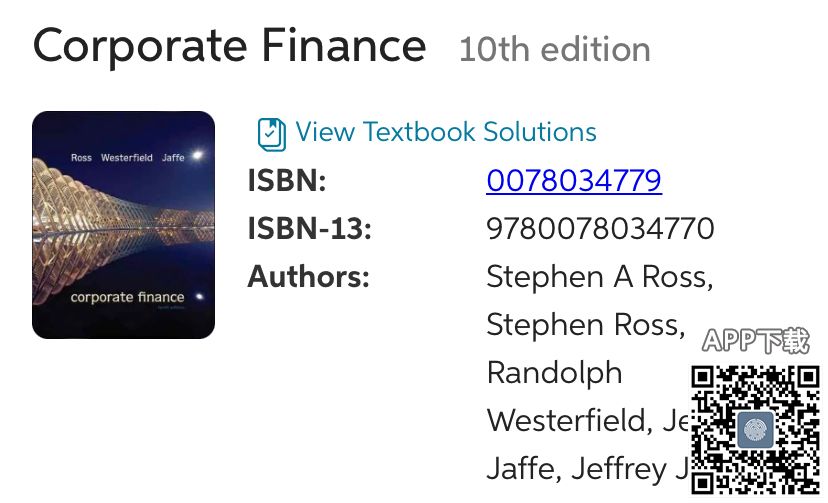Viewport: 828px width, 503px height.
Task: Click the author name Randolph
Action: coord(554,373)
